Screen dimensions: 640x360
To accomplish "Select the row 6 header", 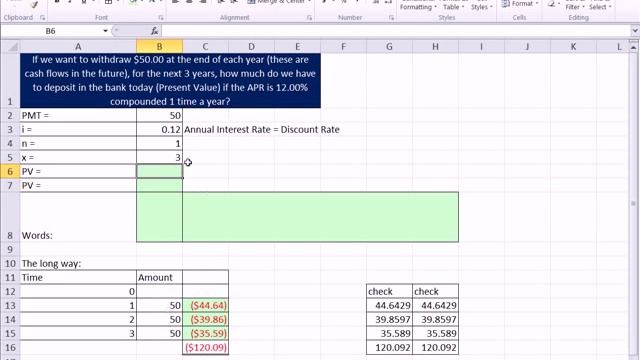I will tap(10, 171).
